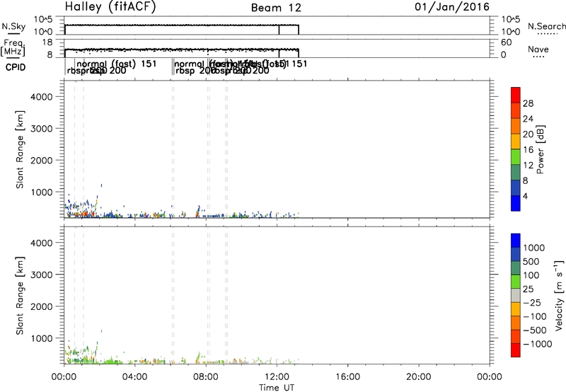Click the "20" Power colorbar tick label
566x392 pixels.
pyautogui.click(x=528, y=134)
